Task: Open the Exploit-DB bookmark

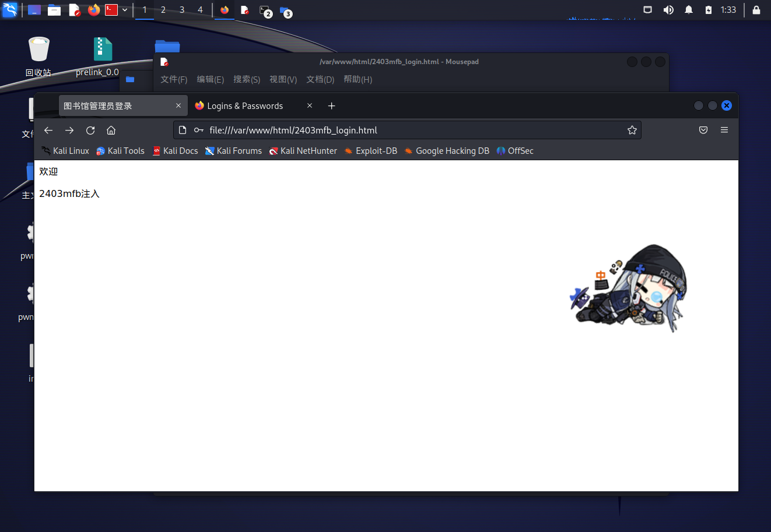Action: pos(370,151)
